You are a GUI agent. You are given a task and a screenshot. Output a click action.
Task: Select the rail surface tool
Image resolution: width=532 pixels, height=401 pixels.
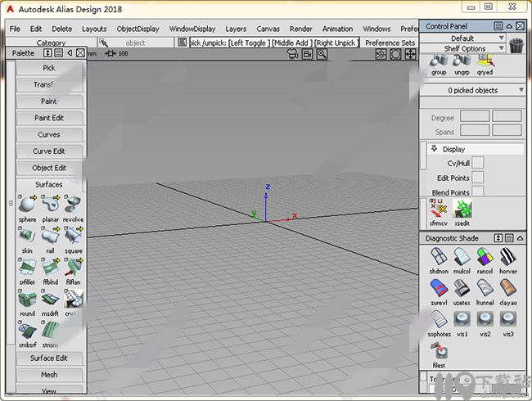(51, 236)
